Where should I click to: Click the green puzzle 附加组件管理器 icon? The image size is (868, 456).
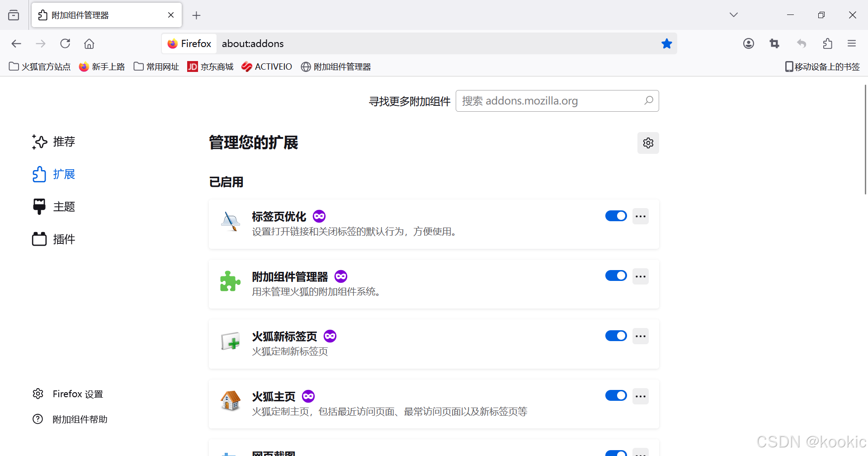click(x=231, y=281)
